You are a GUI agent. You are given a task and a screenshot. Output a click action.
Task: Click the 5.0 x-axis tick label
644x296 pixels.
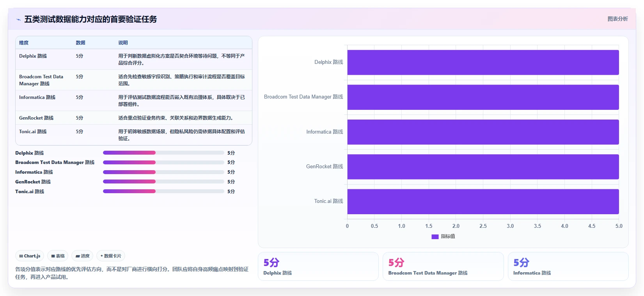point(619,226)
